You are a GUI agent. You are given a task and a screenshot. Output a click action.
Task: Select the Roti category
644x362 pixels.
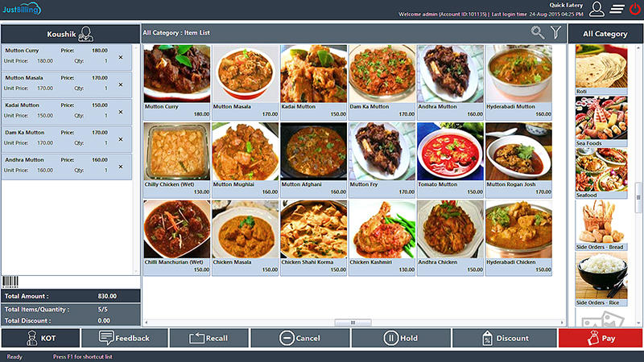tap(601, 69)
